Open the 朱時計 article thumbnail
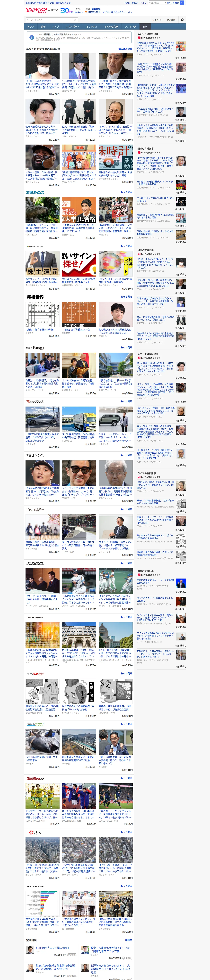Screen dimensions: 210x980 click(x=115, y=157)
